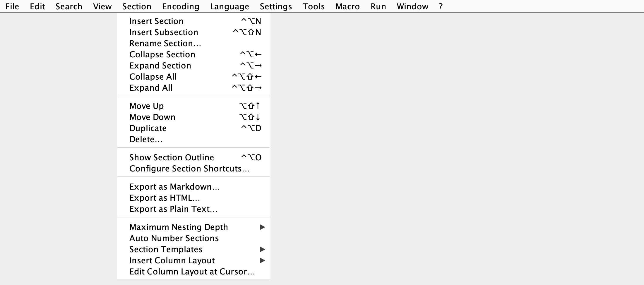Choose Collapse Section
The image size is (644, 285).
193,54
